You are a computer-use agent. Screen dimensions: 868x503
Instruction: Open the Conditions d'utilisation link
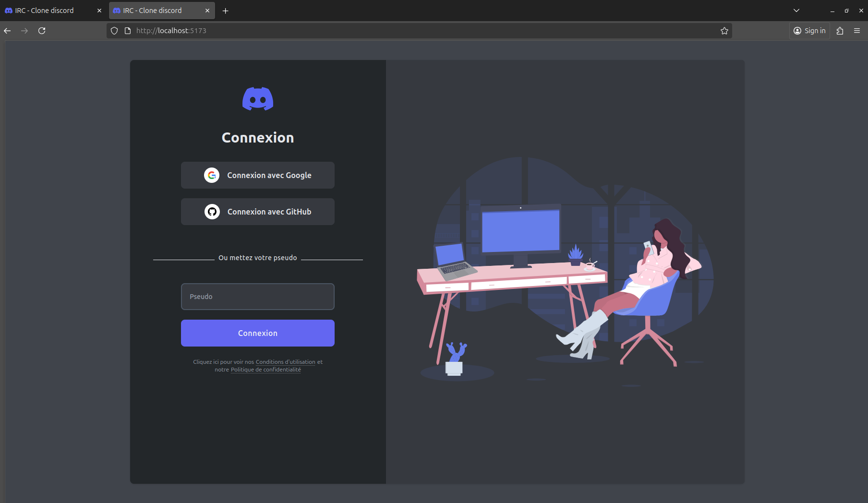click(285, 362)
